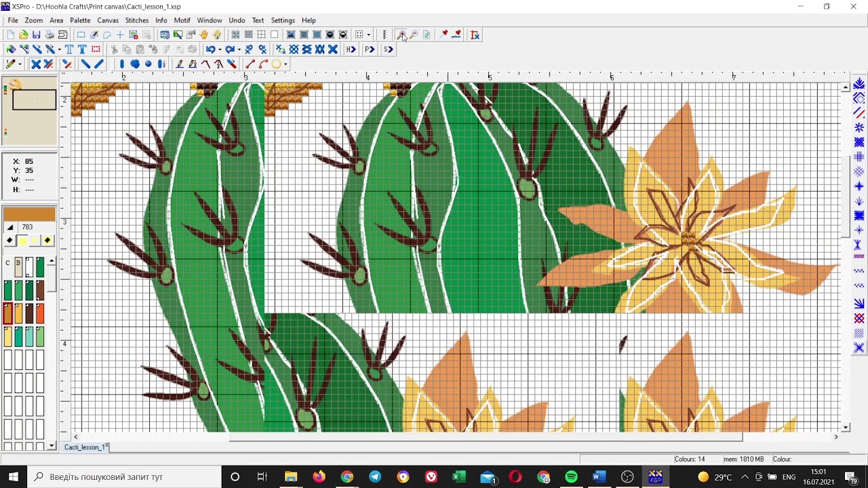Click the diagonal red stripe icon in right panel
The image size is (868, 488).
[x=859, y=113]
